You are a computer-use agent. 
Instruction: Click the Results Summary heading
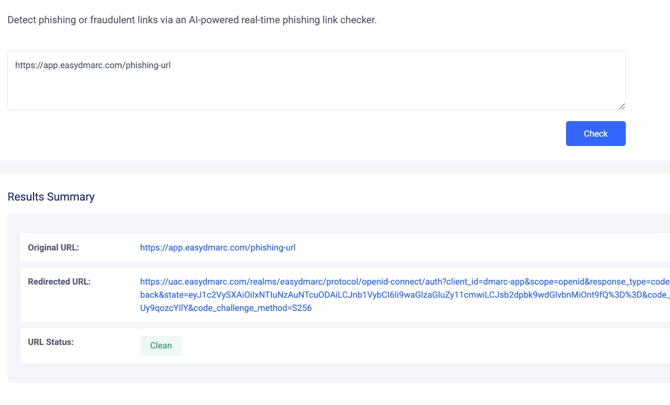pyautogui.click(x=51, y=197)
